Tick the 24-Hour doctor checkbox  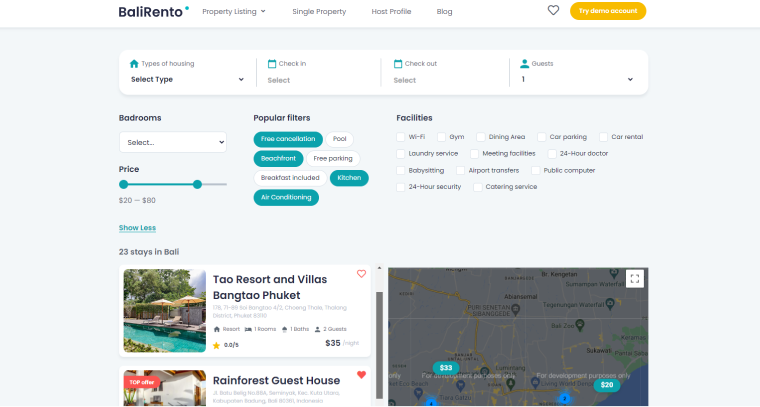point(552,154)
